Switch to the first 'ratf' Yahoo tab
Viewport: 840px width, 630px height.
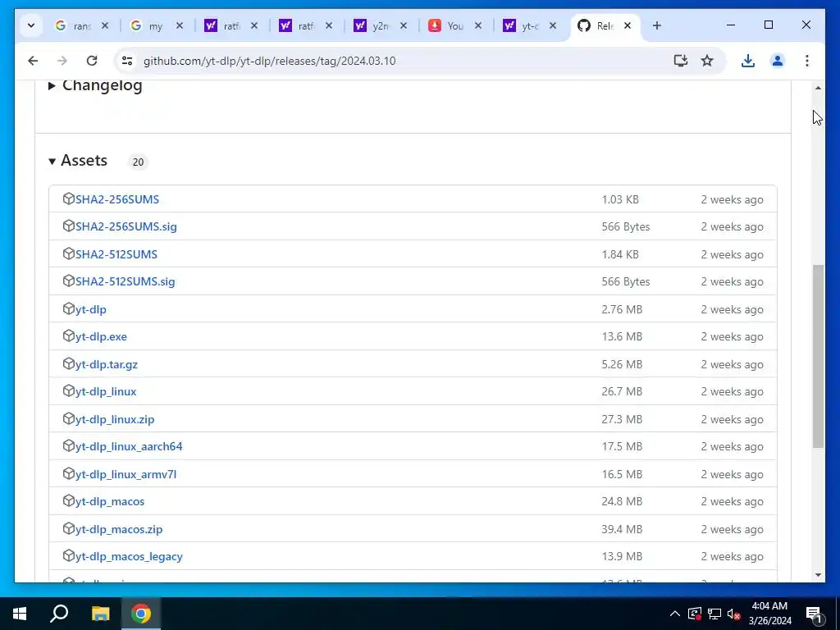point(223,25)
